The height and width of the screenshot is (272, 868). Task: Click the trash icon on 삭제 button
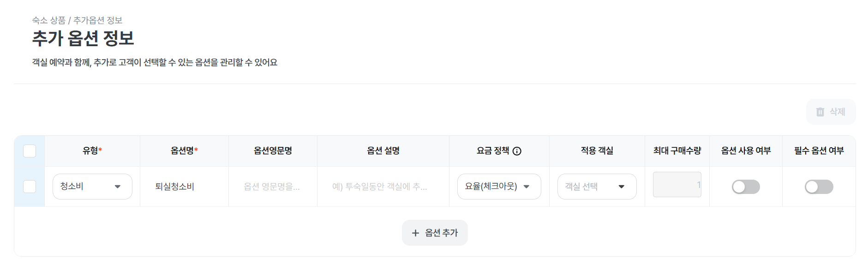point(820,112)
